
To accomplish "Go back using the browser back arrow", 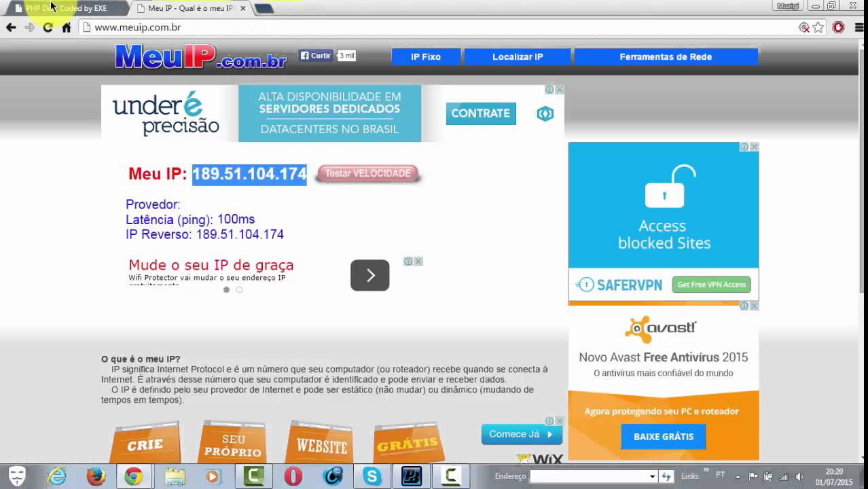I will (11, 27).
